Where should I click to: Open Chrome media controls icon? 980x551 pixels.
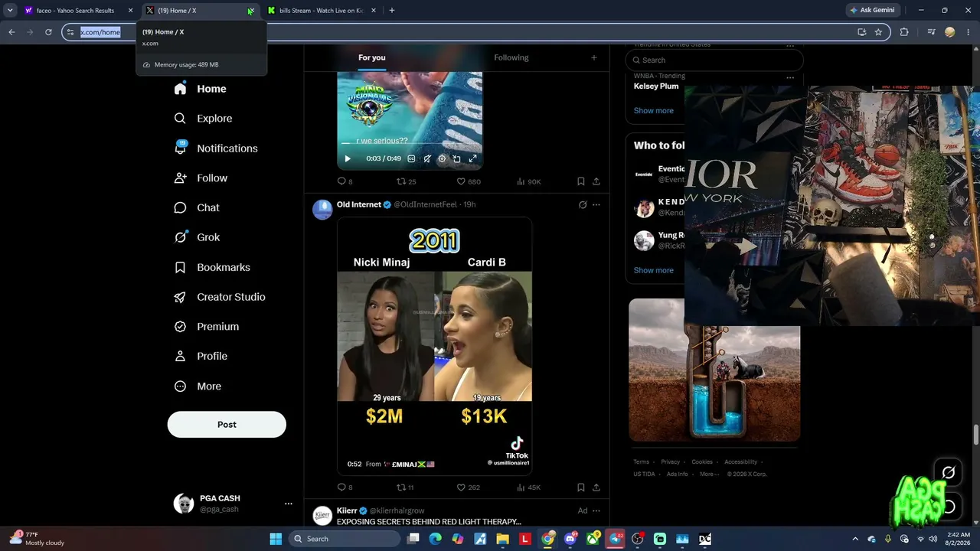[931, 32]
